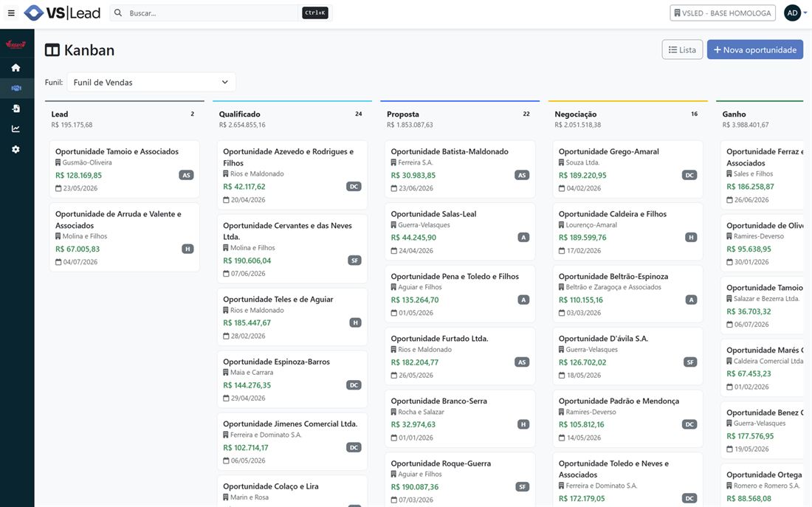Image resolution: width=812 pixels, height=507 pixels.
Task: Click H badge on Branco-Serra card
Action: pyautogui.click(x=523, y=424)
